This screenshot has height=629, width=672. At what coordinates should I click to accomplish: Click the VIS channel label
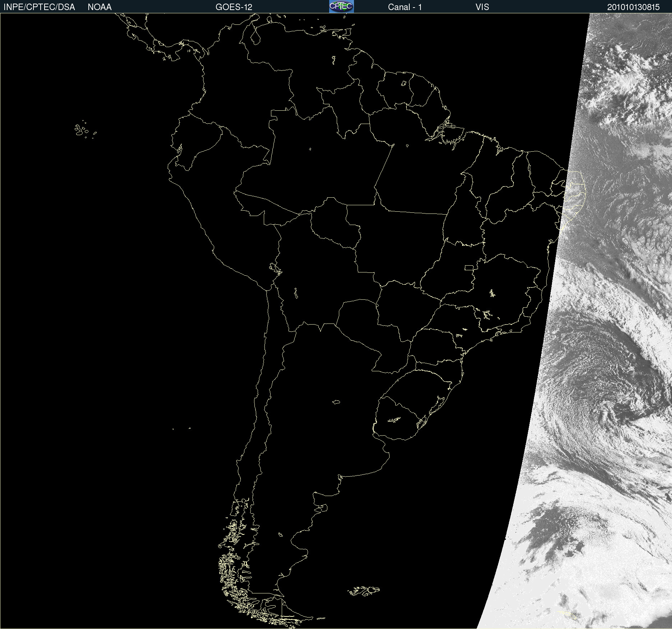coord(482,7)
